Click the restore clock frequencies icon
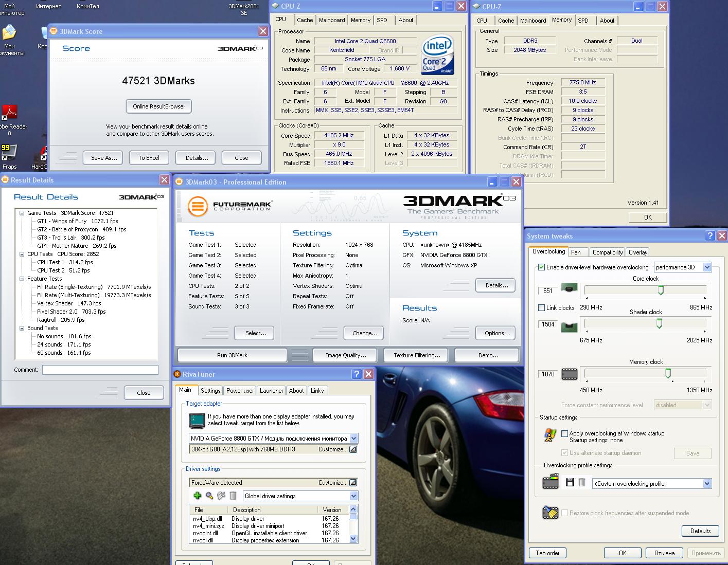728x565 pixels. pos(551,513)
